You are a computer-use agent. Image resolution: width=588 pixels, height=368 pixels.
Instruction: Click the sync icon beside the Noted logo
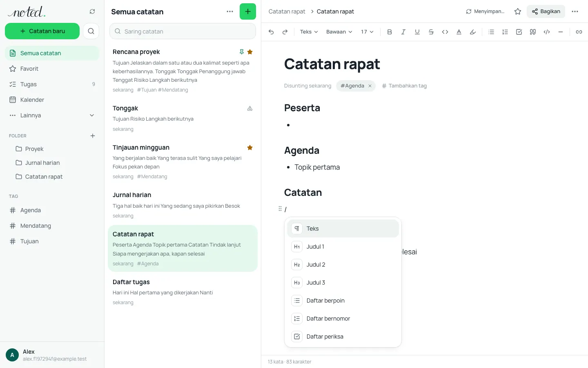pos(92,11)
